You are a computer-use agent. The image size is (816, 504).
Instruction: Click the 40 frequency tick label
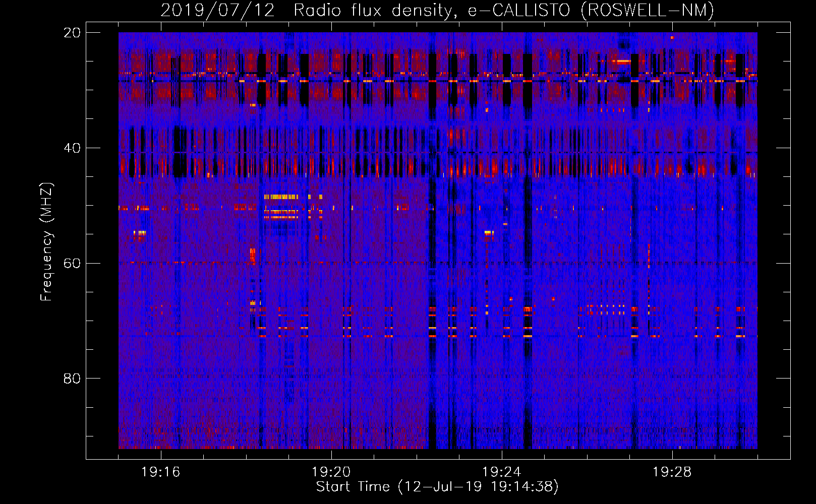pos(72,148)
